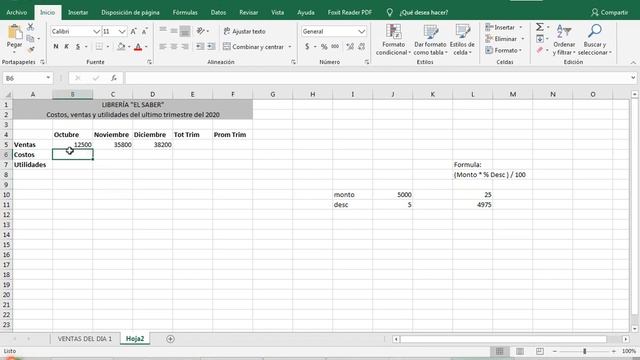Switch to Page Layout view icon
This screenshot has width=640, height=360.
tap(520, 351)
